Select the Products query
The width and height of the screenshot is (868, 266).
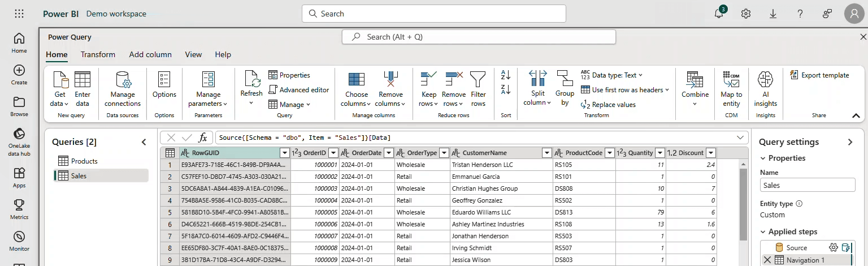(84, 161)
